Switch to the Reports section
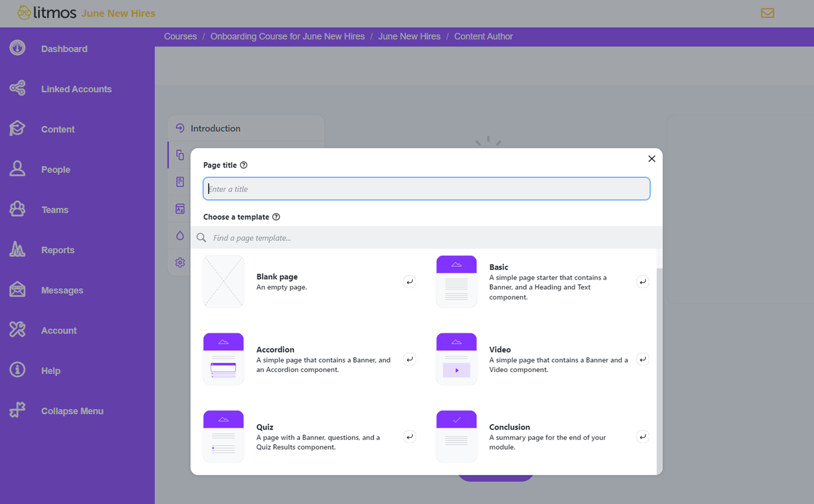 [58, 250]
